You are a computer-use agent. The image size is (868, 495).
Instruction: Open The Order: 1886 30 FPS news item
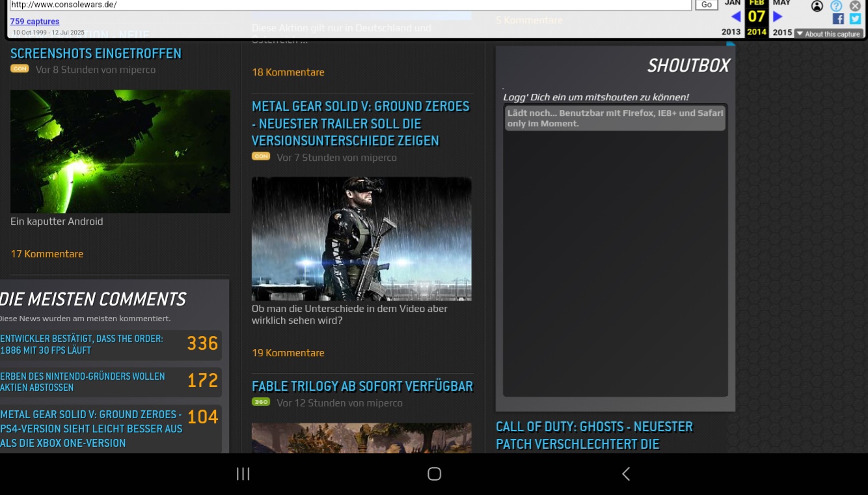coord(82,345)
